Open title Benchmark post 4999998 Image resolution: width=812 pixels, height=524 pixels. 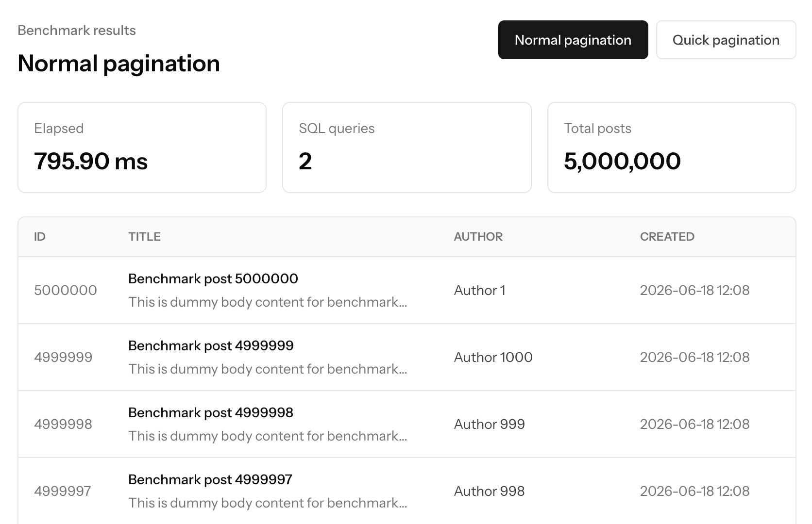tap(211, 412)
